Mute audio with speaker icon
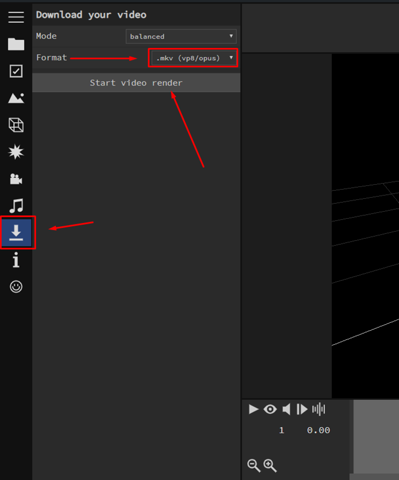This screenshot has height=480, width=399. (286, 409)
